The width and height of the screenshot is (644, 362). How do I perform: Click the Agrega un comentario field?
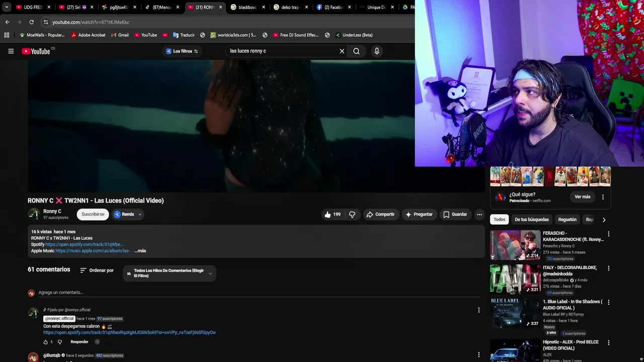click(x=259, y=293)
